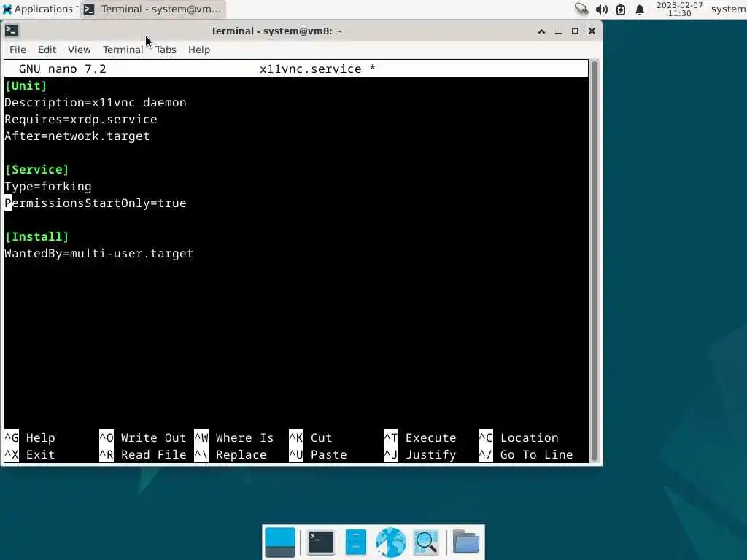The width and height of the screenshot is (747, 560).
Task: Open the volume control tray icon
Action: point(602,9)
